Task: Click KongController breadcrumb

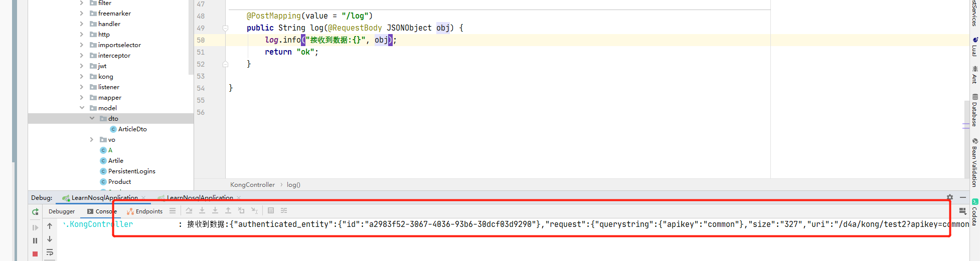Action: [x=252, y=185]
